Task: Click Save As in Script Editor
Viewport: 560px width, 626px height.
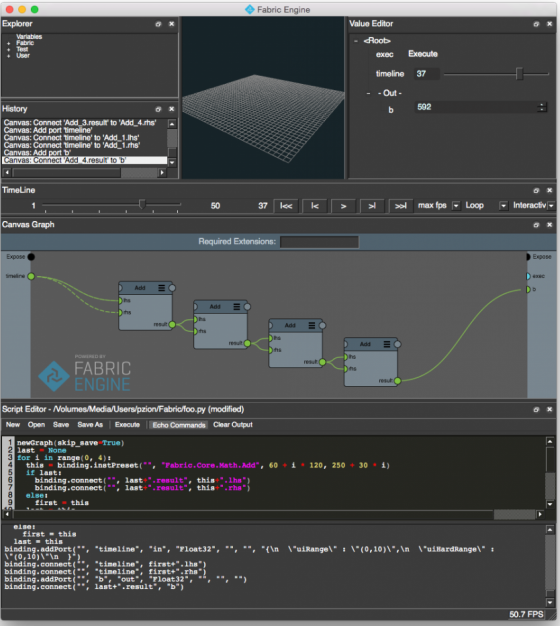Action: coord(90,425)
